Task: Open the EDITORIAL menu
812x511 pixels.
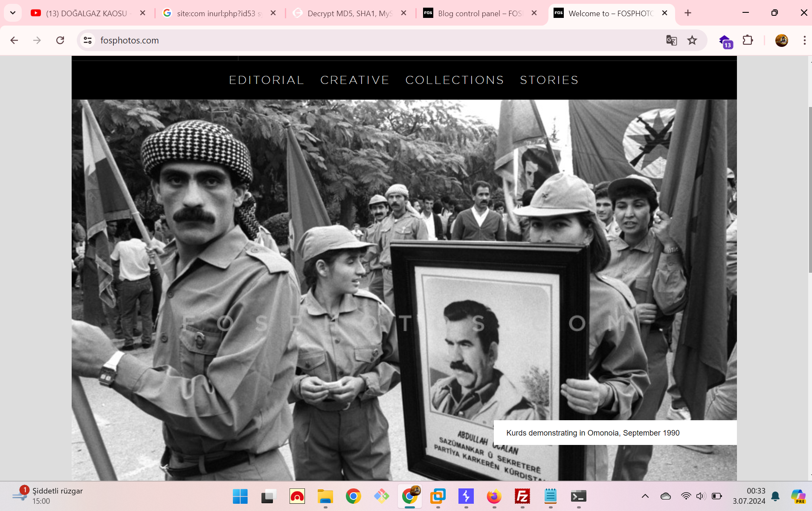Action: [x=267, y=80]
